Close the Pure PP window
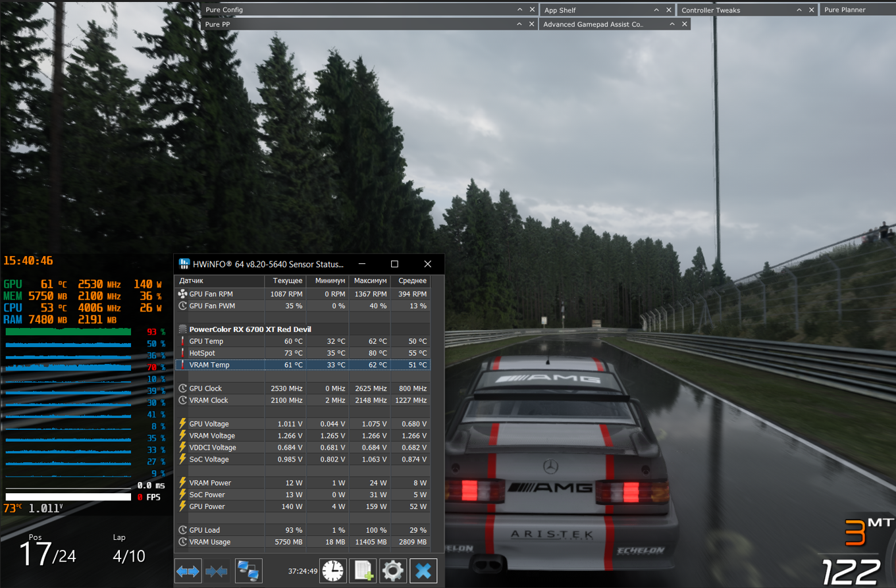This screenshot has height=588, width=896. [532, 24]
